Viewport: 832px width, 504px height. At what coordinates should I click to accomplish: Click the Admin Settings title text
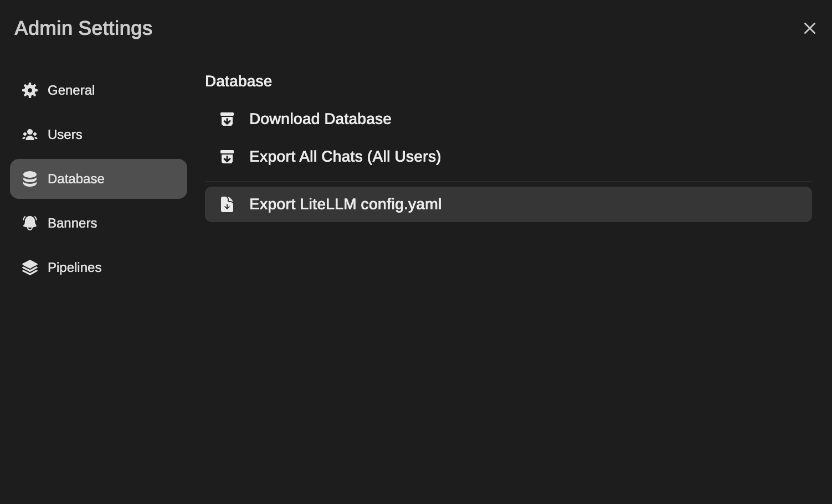83,28
